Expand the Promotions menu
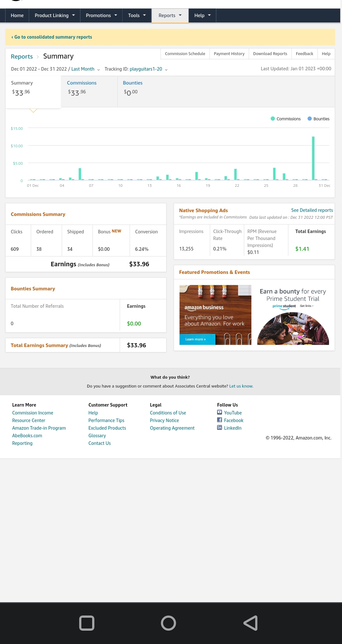 click(101, 16)
